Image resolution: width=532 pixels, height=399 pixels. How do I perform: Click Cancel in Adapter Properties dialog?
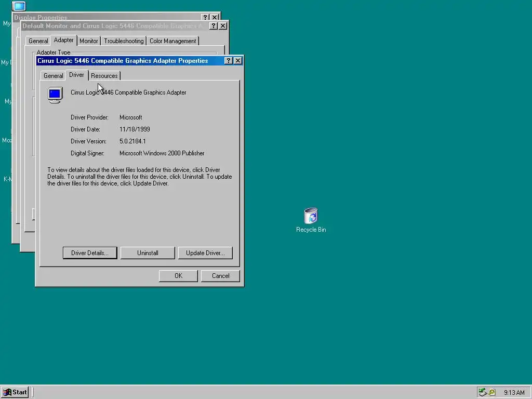(x=220, y=276)
